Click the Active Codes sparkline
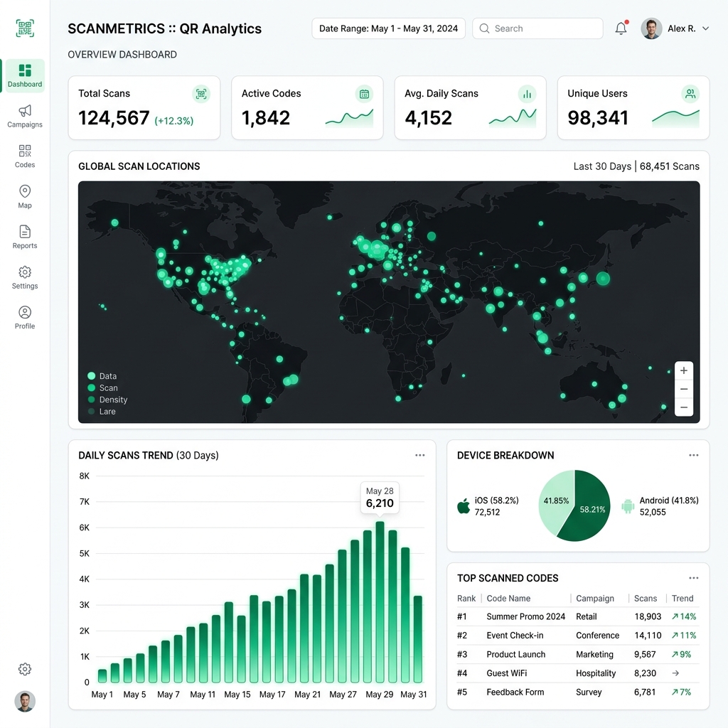 [x=349, y=118]
